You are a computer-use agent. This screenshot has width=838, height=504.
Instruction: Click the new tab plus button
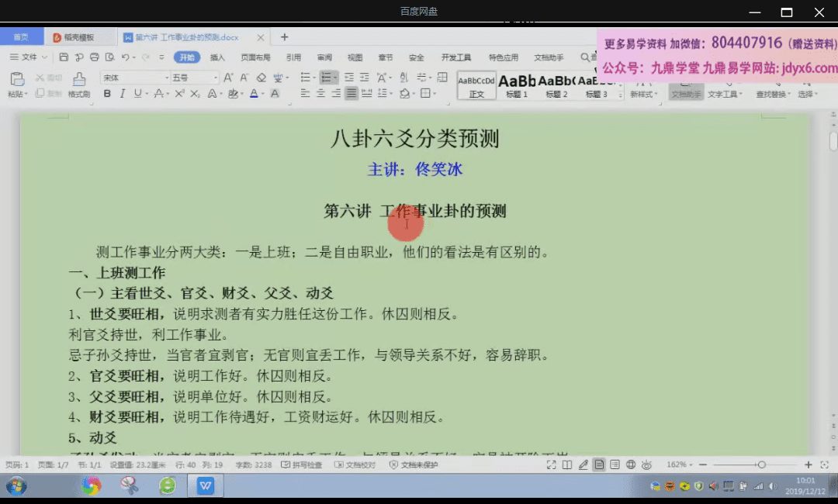[x=284, y=36]
